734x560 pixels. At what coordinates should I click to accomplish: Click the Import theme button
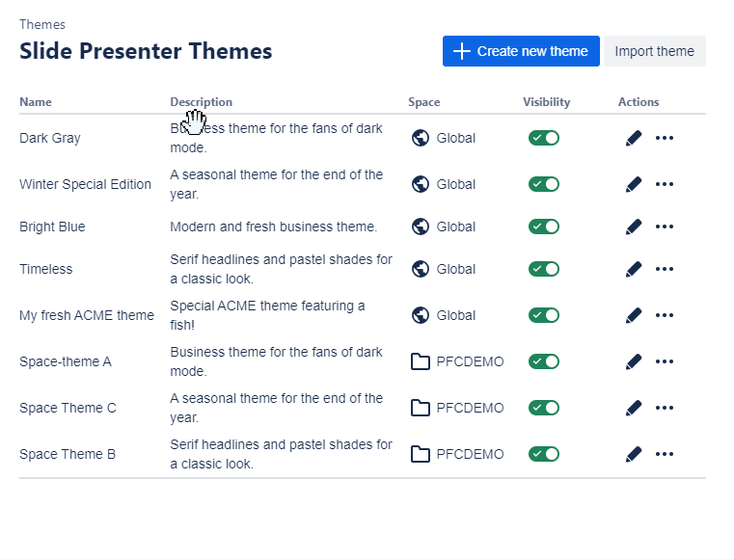(x=654, y=51)
